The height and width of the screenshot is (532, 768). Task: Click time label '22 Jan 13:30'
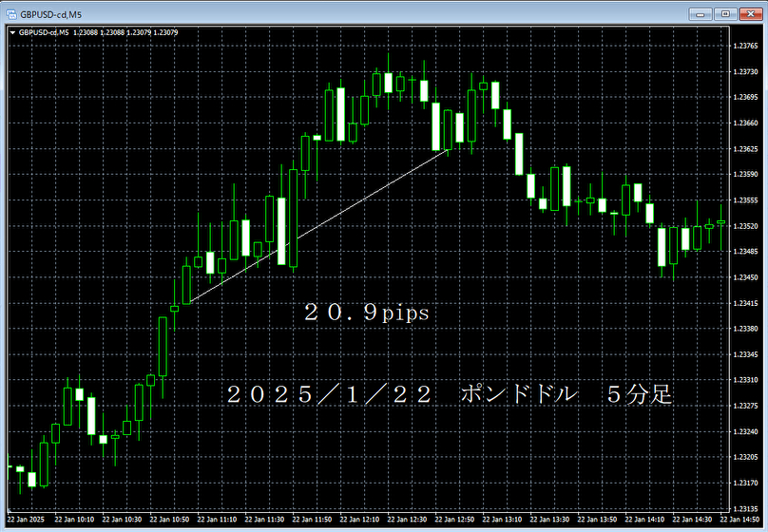coord(549,520)
